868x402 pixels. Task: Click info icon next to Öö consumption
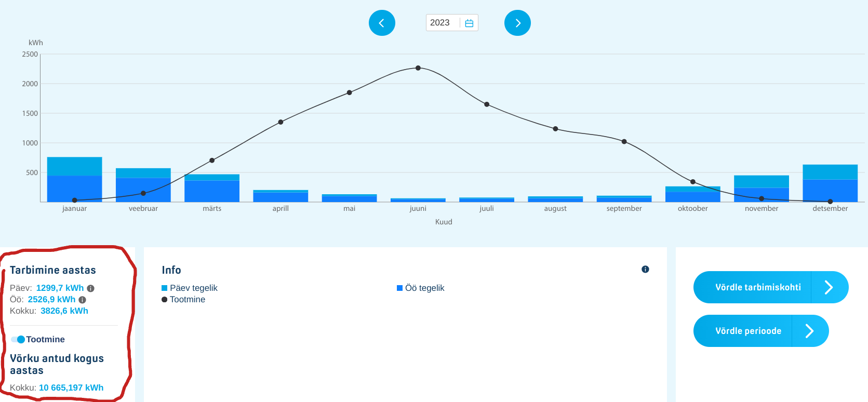(82, 300)
